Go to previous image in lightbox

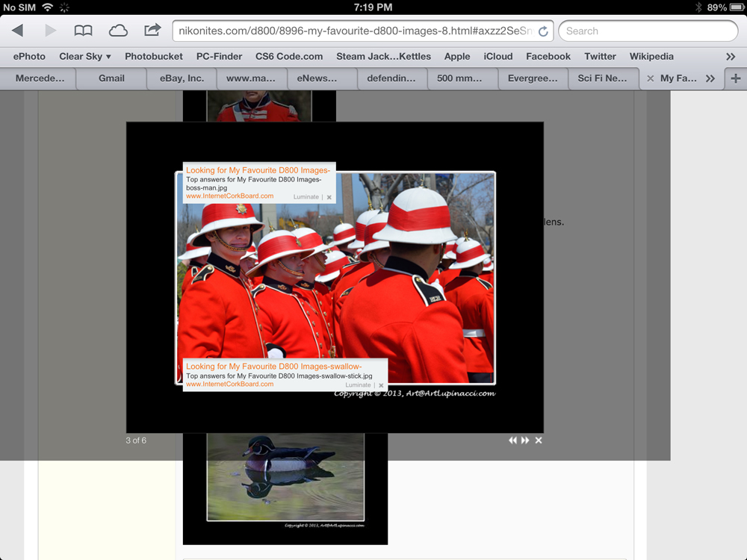click(x=512, y=441)
